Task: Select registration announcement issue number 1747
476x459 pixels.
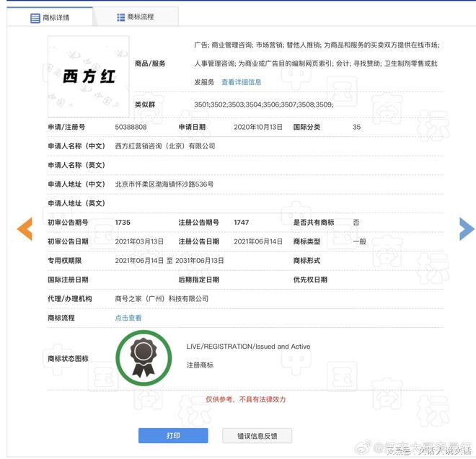Action: (242, 223)
